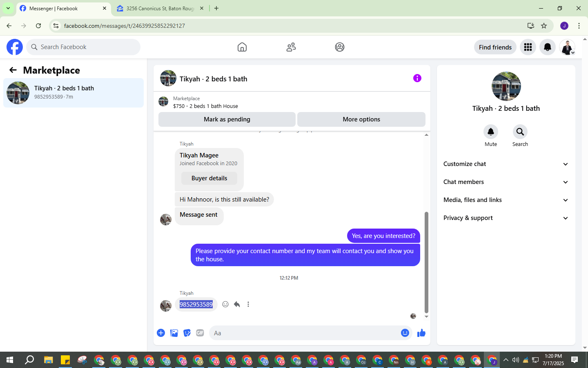The height and width of the screenshot is (368, 588).
Task: Close the 3256 Canonicus St tab
Action: coord(202,8)
